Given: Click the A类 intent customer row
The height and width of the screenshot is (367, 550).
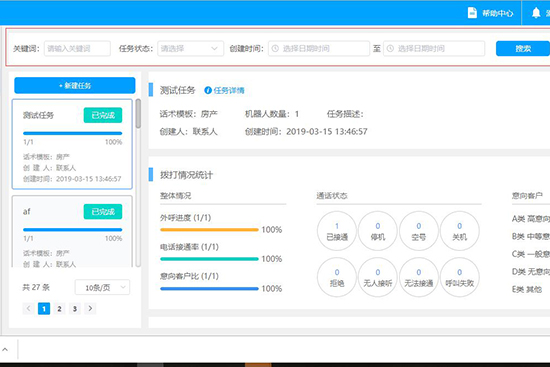Looking at the screenshot, I should coord(531,219).
